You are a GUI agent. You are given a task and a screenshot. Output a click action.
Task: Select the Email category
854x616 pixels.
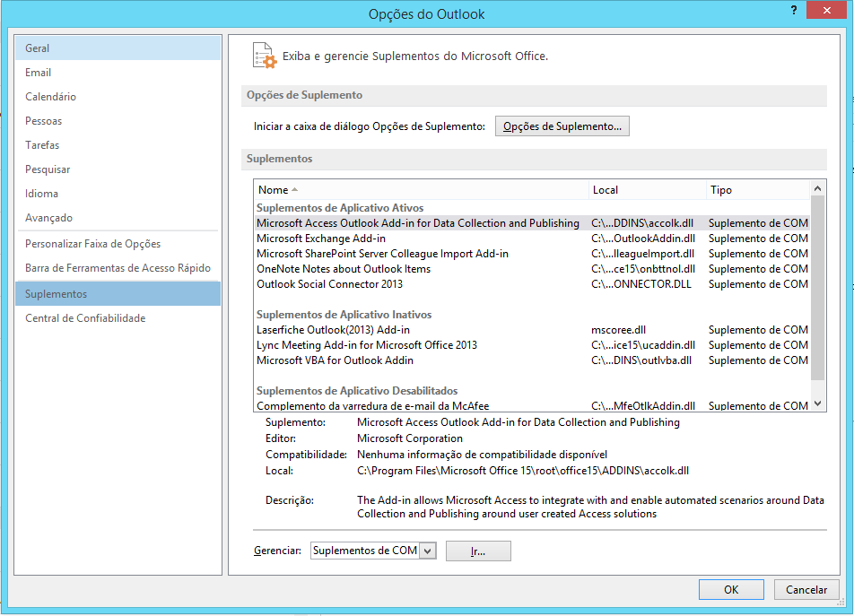[39, 73]
